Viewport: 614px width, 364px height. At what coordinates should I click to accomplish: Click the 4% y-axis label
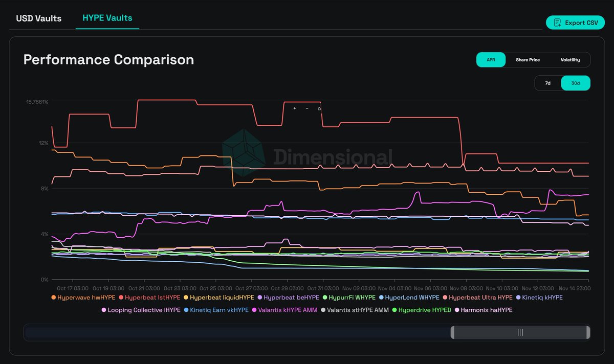45,234
